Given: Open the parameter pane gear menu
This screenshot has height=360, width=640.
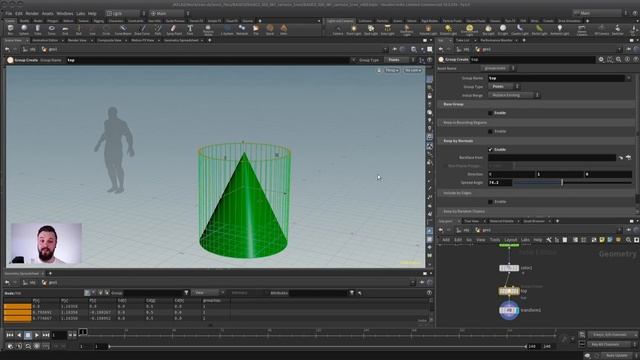Looking at the screenshot, I should tap(601, 60).
